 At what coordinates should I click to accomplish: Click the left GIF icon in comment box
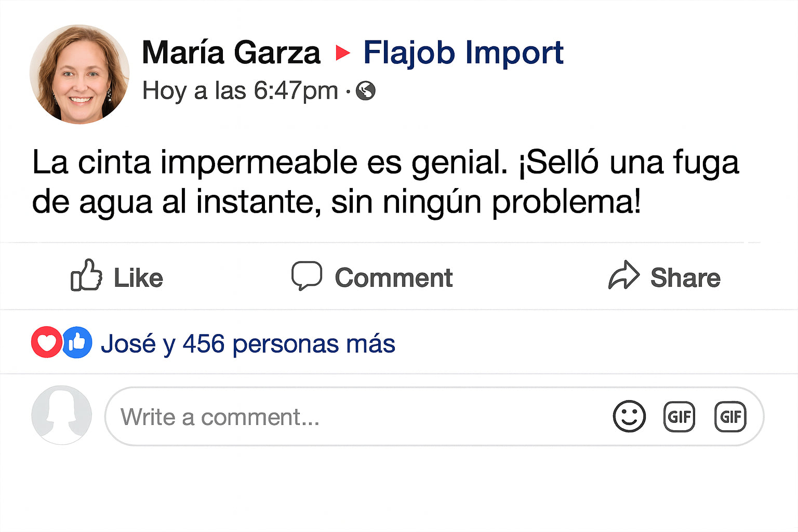[x=679, y=416]
